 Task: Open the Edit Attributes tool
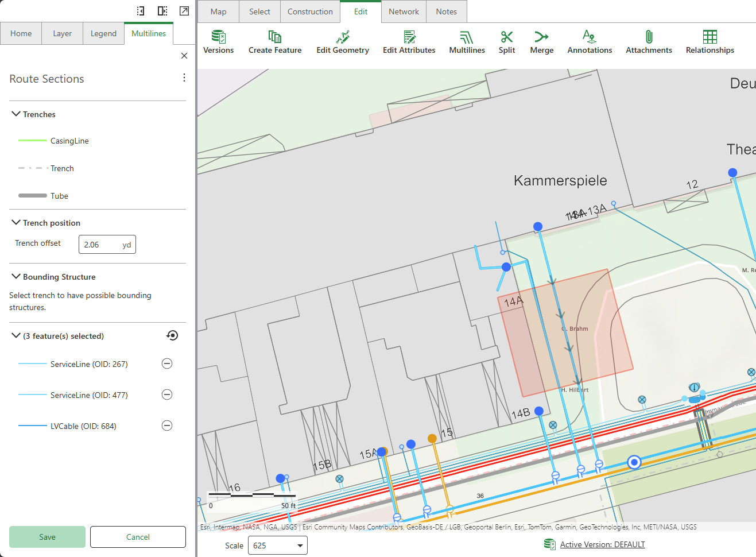tap(409, 41)
